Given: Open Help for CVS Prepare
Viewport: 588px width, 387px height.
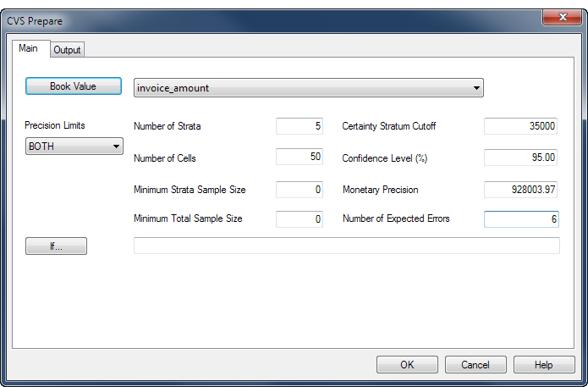Looking at the screenshot, I should (544, 364).
